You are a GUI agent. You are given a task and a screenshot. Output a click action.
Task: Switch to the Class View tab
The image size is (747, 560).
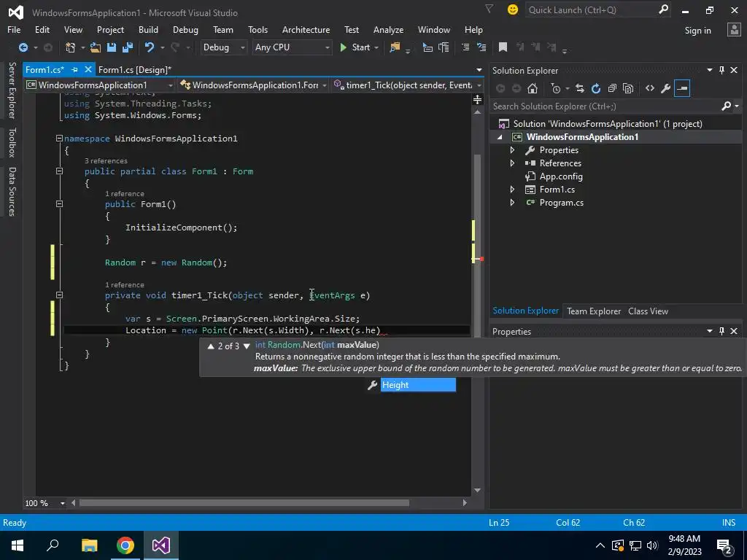(x=648, y=311)
